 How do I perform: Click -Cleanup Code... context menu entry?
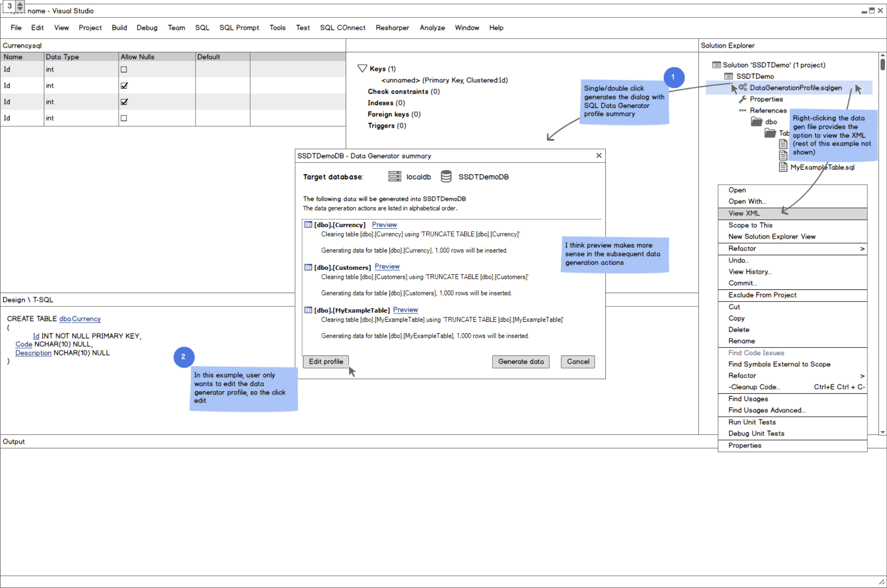[792, 387]
